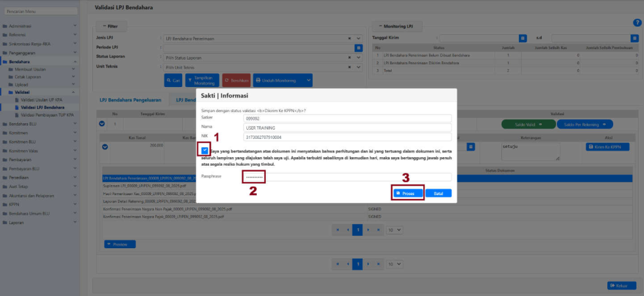644x296 pixels.
Task: Open calendar icon for Periode LPJ
Action: point(358,48)
